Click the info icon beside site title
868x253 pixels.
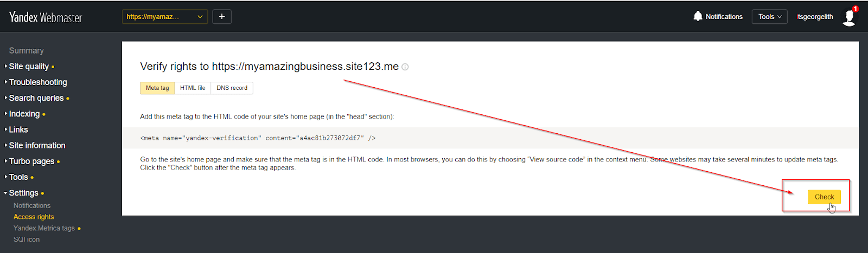[x=405, y=67]
